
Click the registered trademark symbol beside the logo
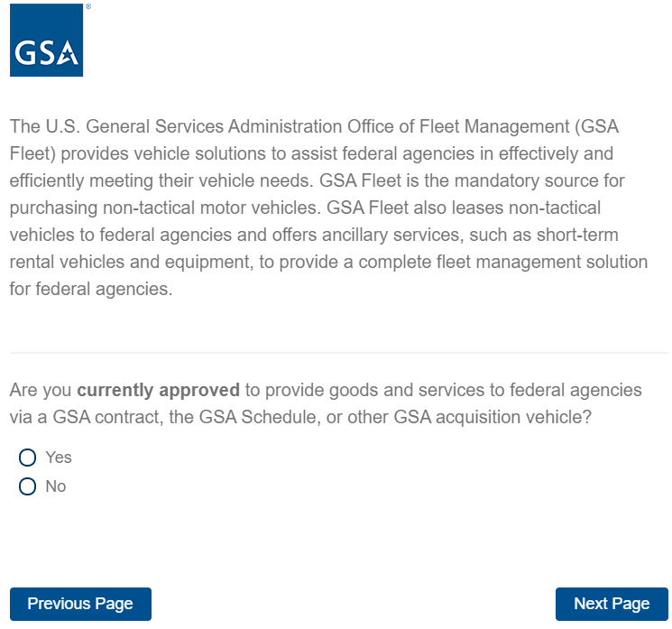click(x=87, y=6)
